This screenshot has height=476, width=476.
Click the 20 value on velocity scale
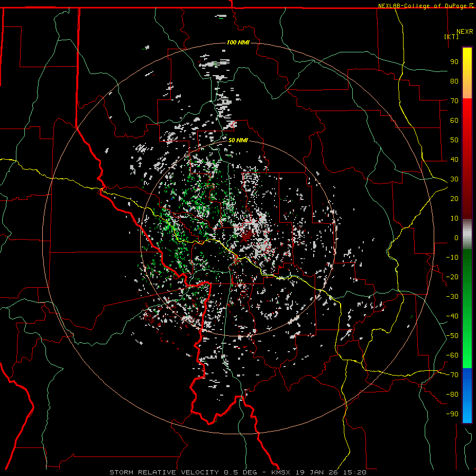click(454, 198)
